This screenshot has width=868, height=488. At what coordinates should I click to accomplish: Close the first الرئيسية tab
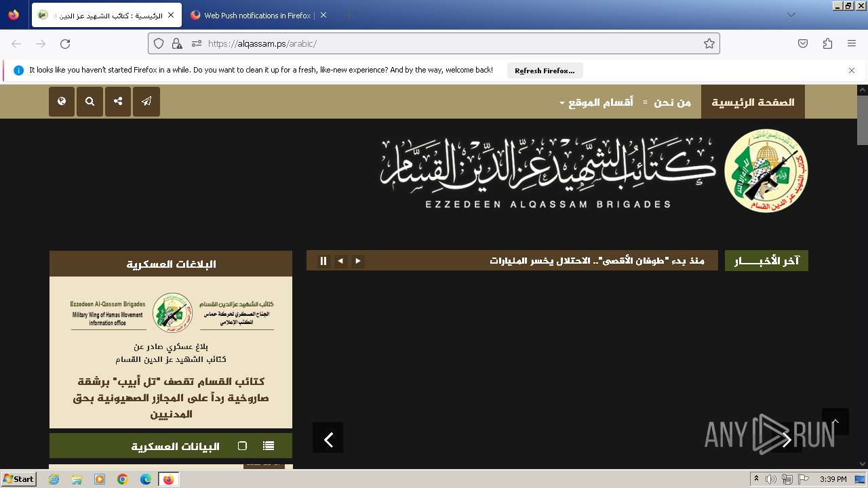[170, 15]
